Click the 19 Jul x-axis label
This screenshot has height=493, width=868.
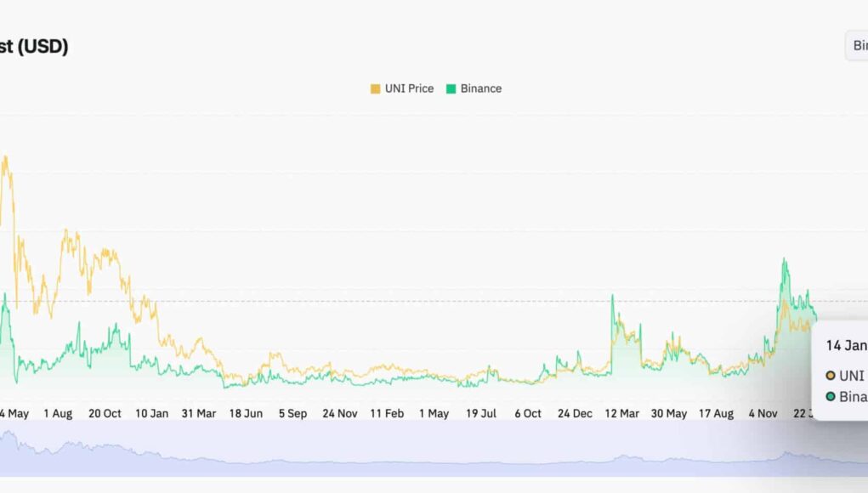[x=481, y=414]
